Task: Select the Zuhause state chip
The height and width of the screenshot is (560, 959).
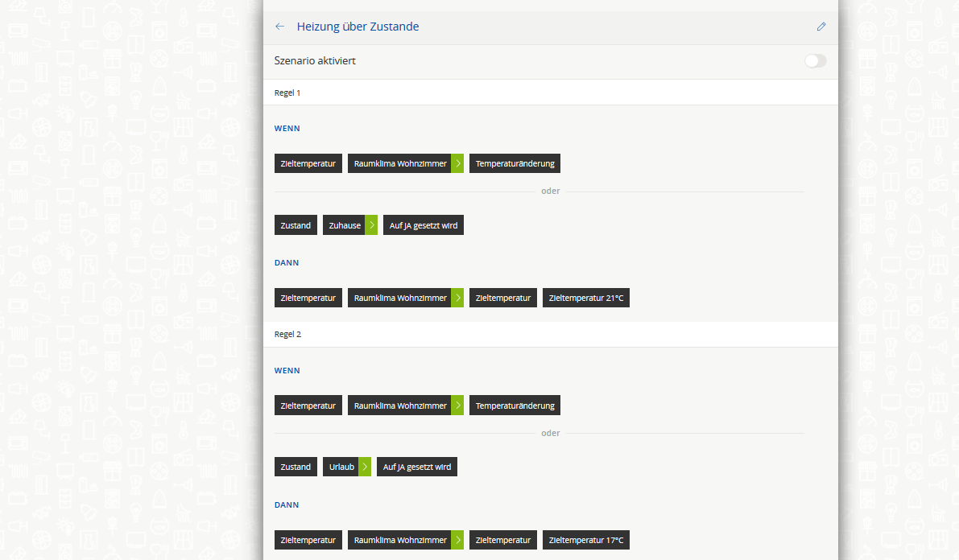Action: tap(345, 225)
